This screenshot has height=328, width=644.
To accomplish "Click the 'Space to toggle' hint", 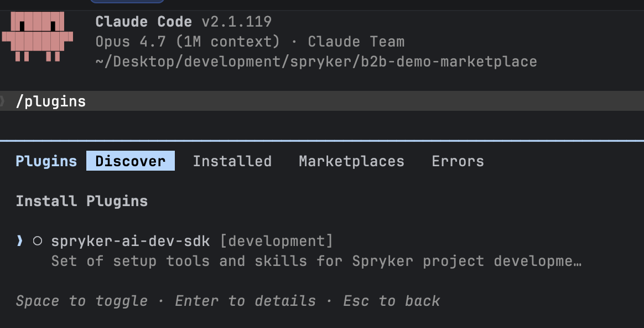I will (82, 301).
